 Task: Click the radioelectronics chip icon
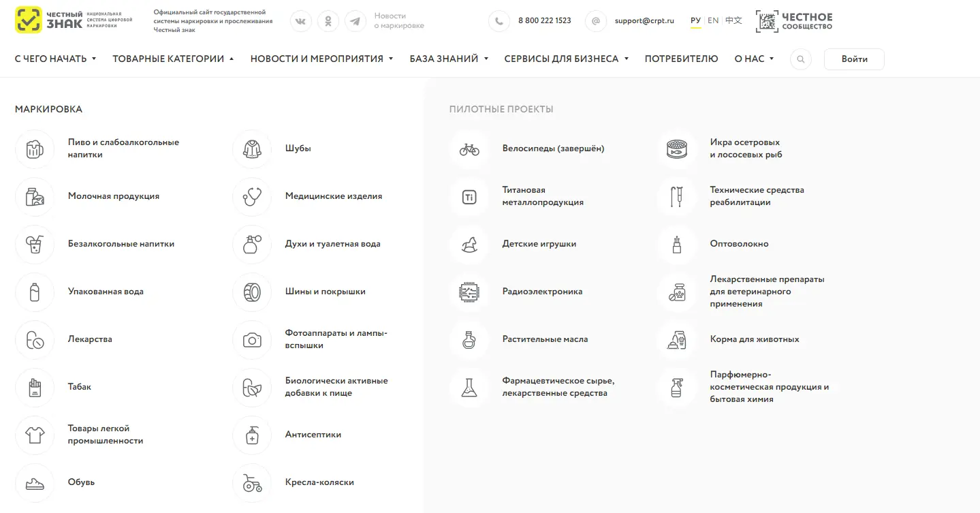469,292
